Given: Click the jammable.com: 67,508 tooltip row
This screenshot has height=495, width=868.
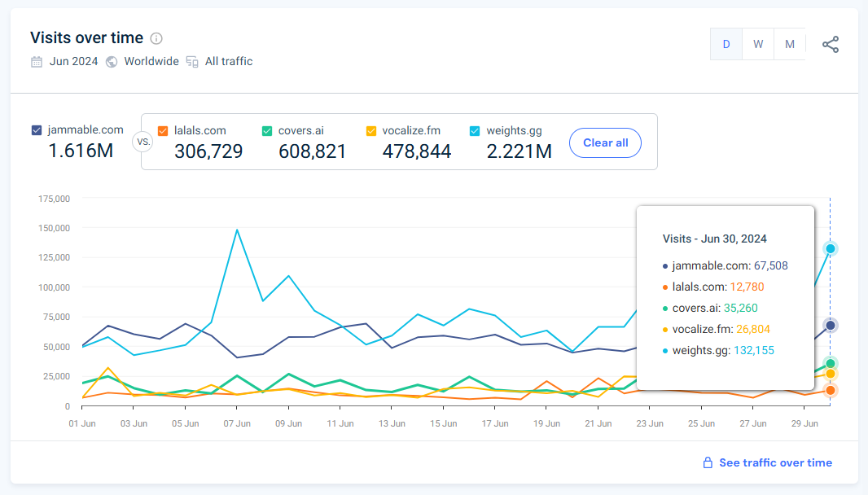Looking at the screenshot, I should pyautogui.click(x=726, y=265).
